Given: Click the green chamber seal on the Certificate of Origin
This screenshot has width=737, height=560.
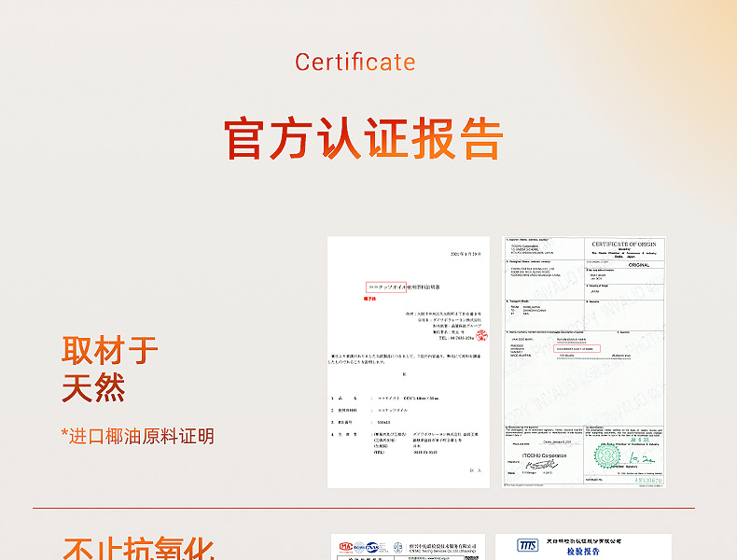Looking at the screenshot, I should pyautogui.click(x=606, y=455).
